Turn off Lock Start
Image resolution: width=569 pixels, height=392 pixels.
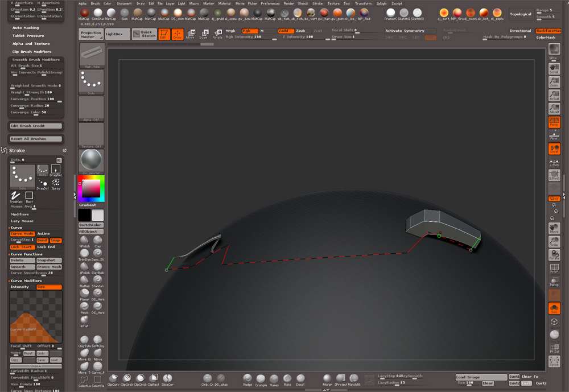click(22, 247)
